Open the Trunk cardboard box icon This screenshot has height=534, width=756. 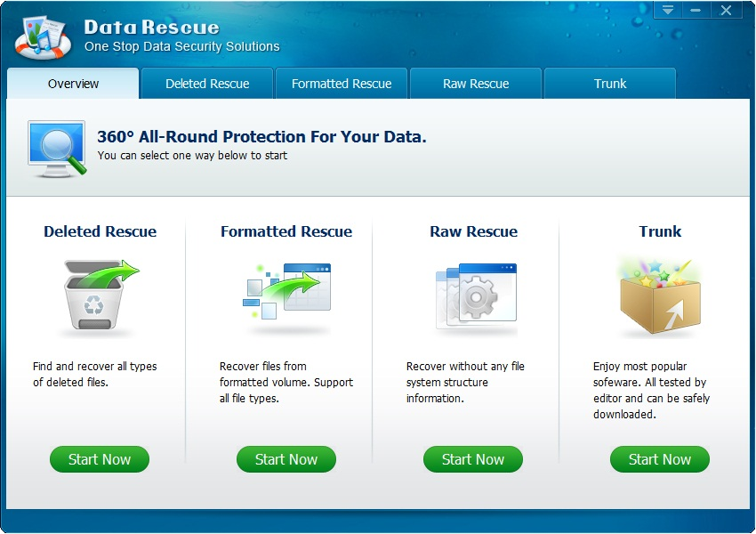(x=658, y=296)
